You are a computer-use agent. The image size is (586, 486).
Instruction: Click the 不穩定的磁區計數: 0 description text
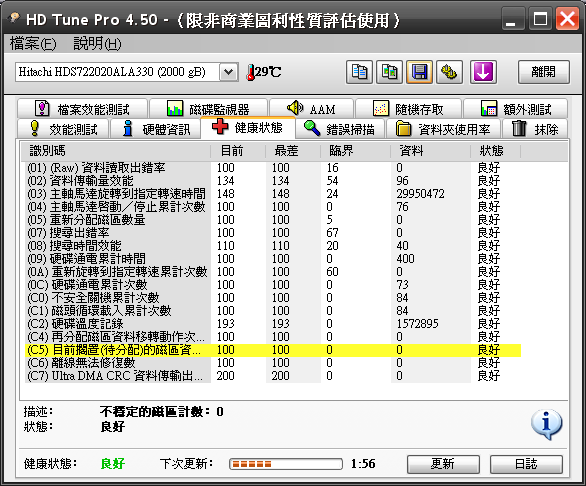(x=161, y=412)
